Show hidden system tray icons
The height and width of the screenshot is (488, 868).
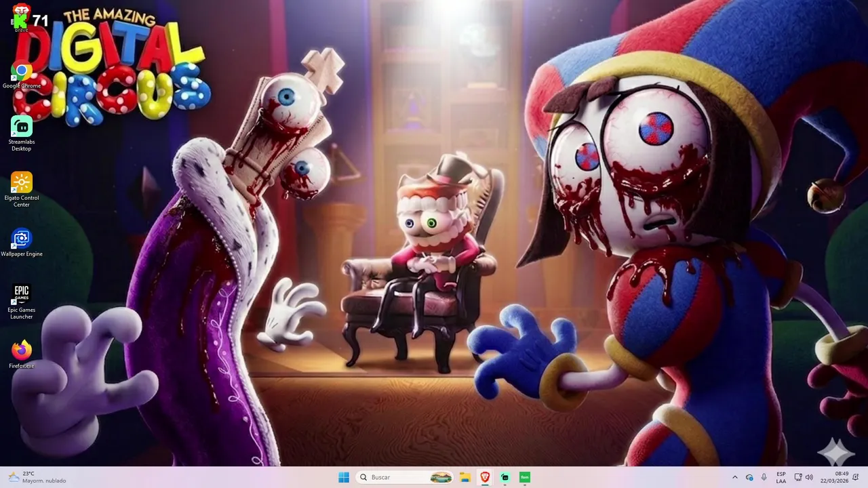(x=734, y=477)
